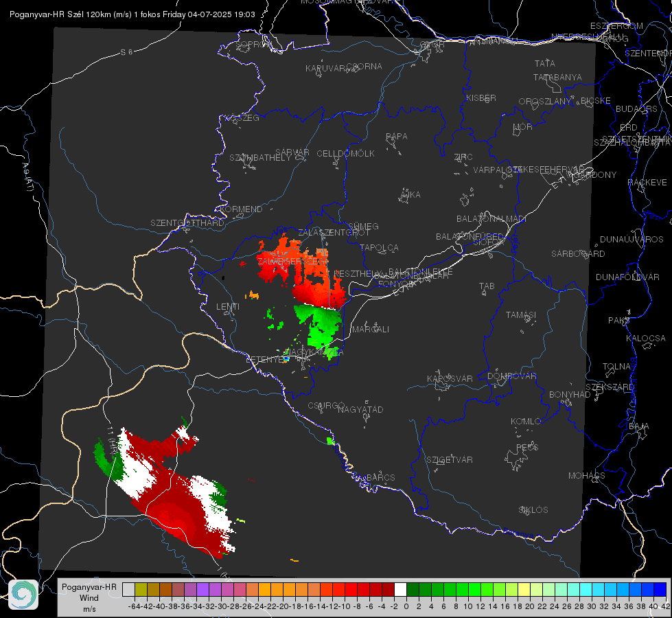Click the ZALASZENTGRÓT label

pos(334,233)
